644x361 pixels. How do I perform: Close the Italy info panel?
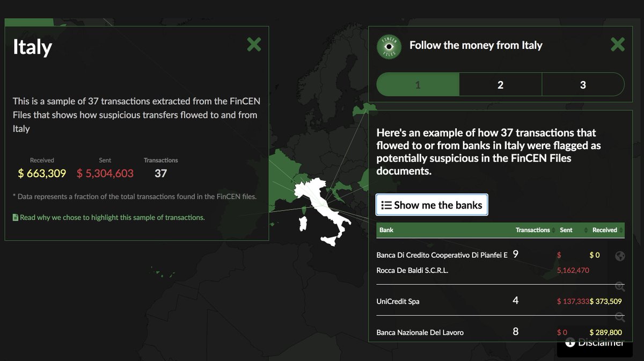[x=254, y=44]
